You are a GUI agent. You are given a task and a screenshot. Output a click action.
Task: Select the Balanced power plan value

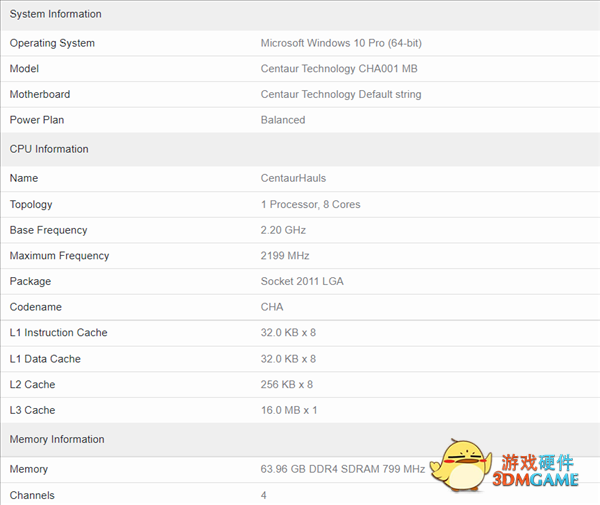(283, 120)
